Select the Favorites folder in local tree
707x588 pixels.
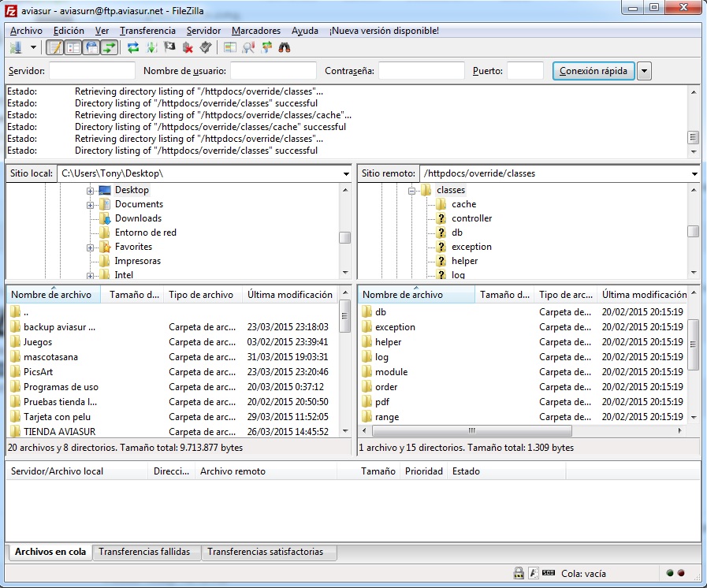point(133,247)
